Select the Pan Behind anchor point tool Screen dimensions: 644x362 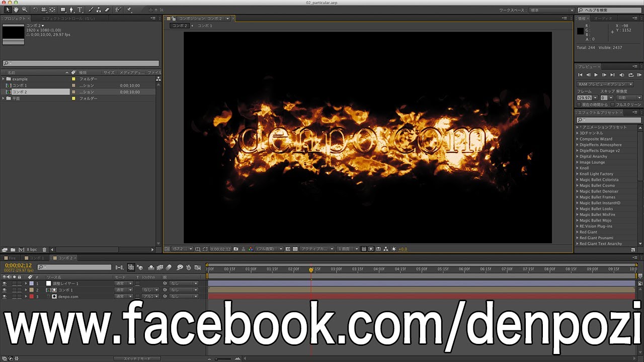[52, 10]
